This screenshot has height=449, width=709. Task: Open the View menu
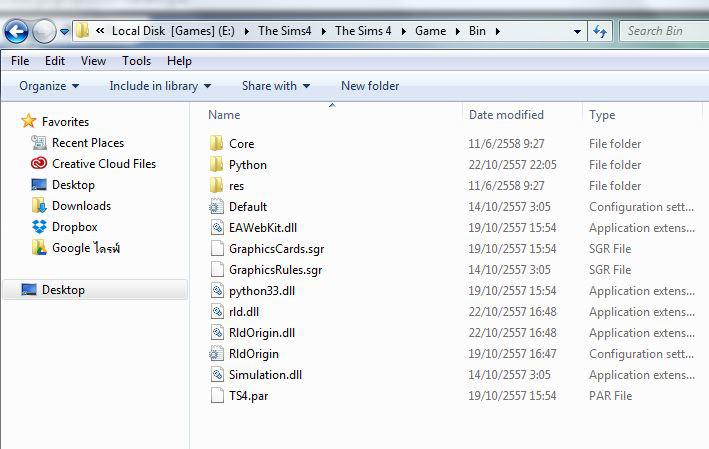[93, 61]
